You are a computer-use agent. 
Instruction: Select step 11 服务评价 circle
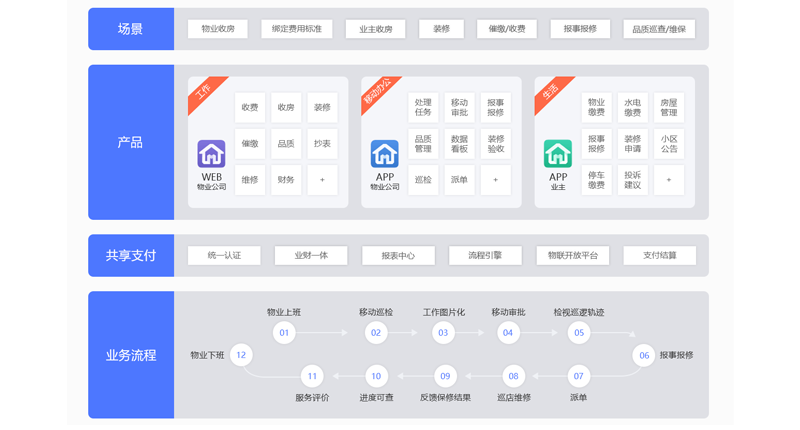(312, 376)
